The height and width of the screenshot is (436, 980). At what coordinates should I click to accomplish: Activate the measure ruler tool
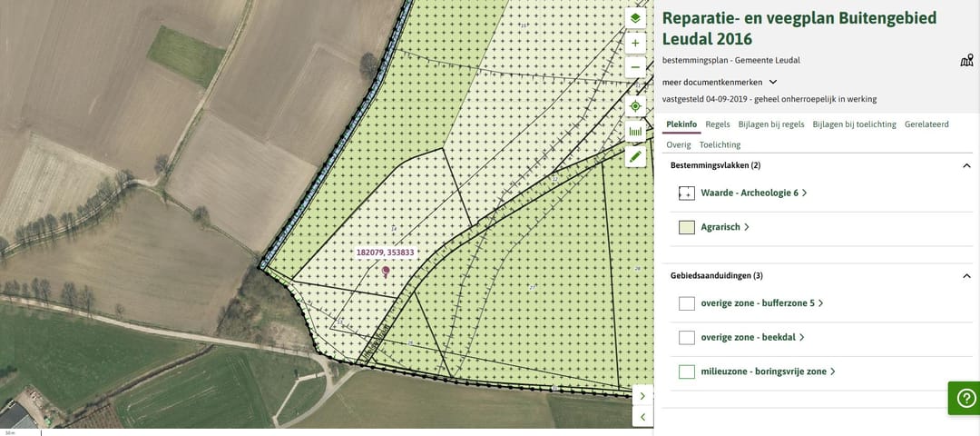(x=635, y=132)
